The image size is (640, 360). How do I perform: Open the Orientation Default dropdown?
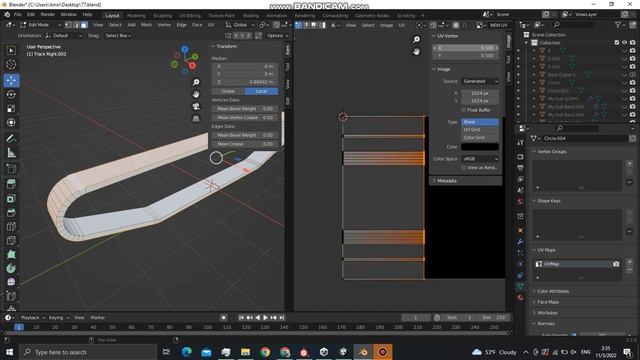tap(63, 36)
